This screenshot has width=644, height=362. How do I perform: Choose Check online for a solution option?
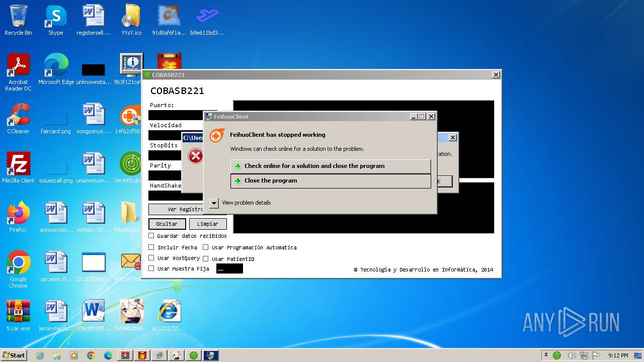[331, 166]
